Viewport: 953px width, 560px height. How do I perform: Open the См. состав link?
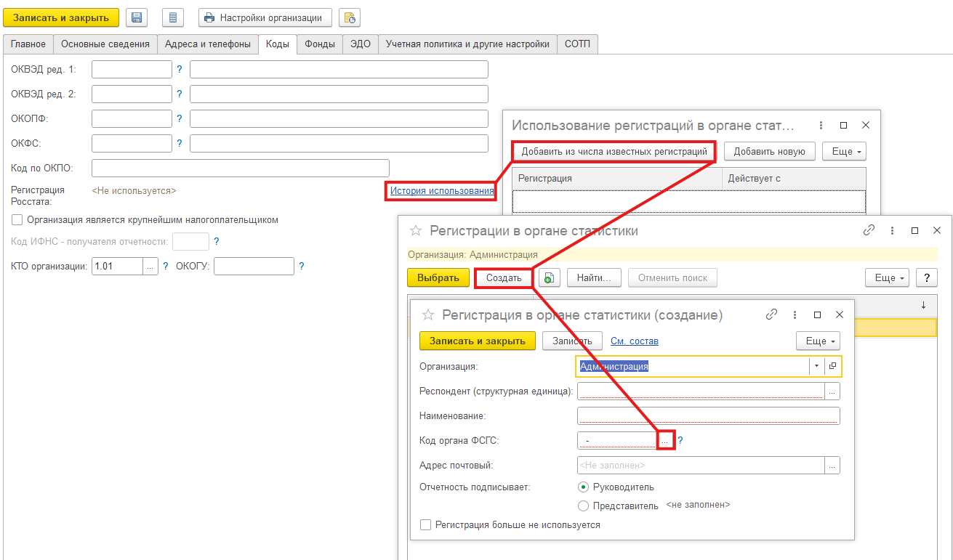635,341
